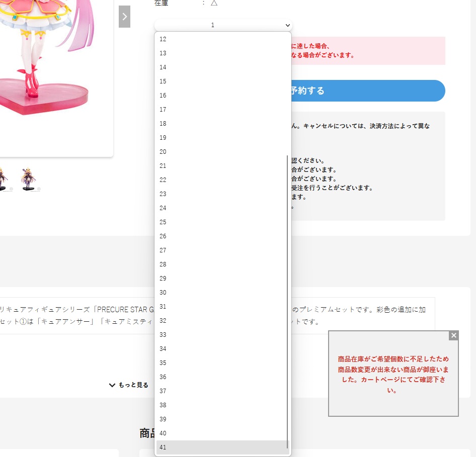This screenshot has width=476, height=457.
Task: Set quantity to 31
Action: (223, 307)
